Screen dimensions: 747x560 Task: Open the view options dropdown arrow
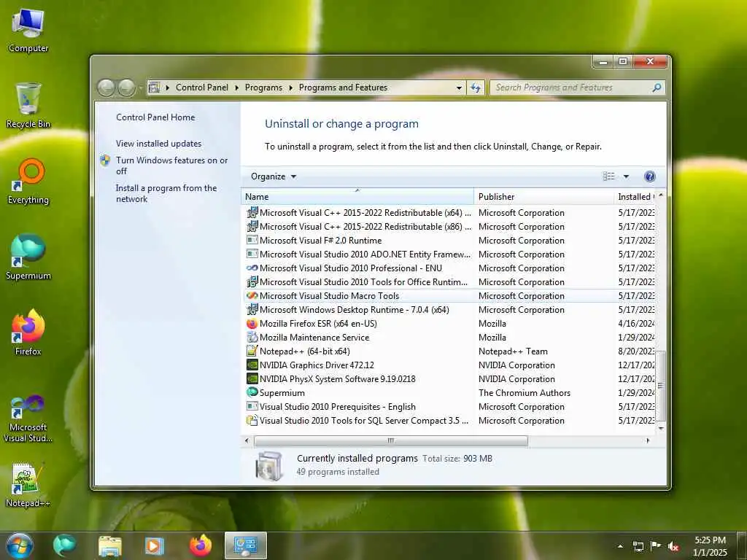[626, 176]
